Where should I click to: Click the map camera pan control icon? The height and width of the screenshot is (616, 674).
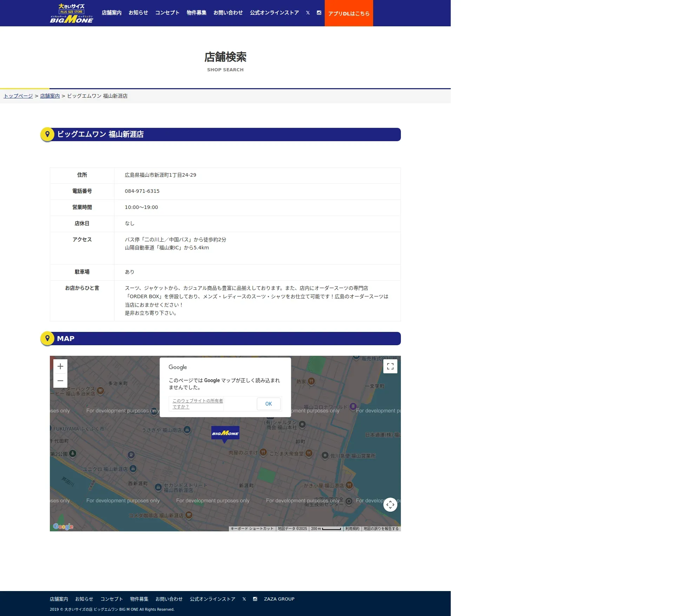pos(390,505)
